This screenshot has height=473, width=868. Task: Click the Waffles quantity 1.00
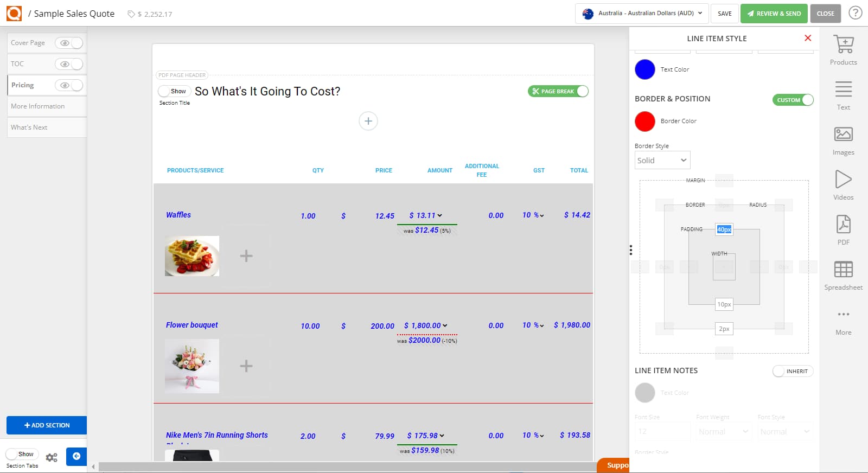pos(308,216)
